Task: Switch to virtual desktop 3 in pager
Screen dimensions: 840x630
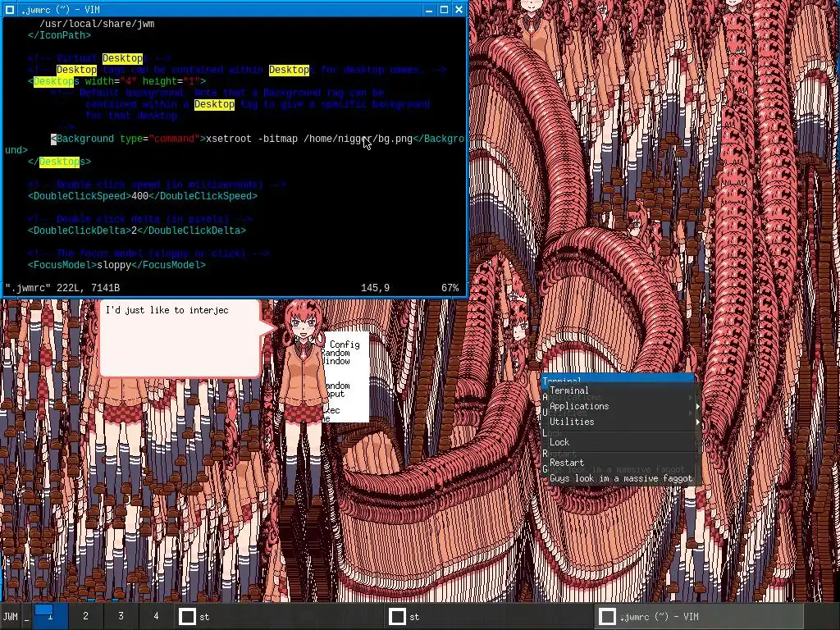Action: [x=121, y=617]
